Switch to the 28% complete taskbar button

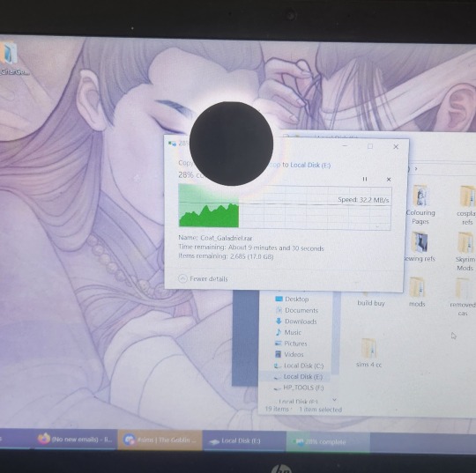coord(328,442)
